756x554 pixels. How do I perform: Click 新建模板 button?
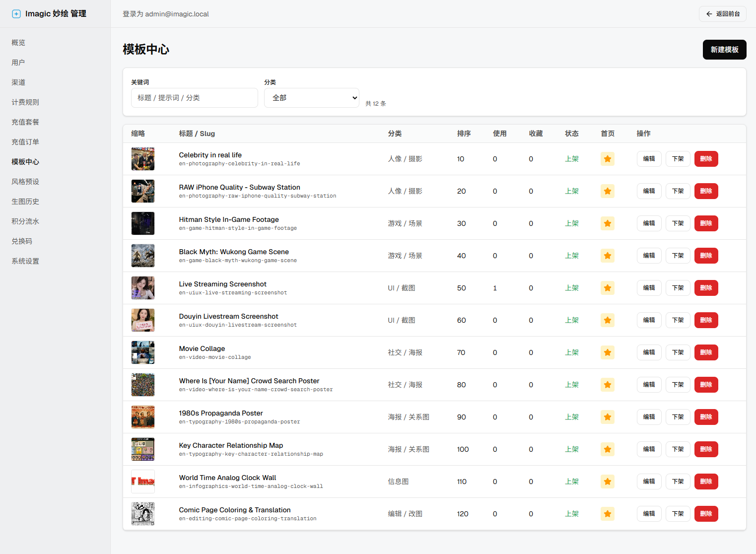(724, 50)
